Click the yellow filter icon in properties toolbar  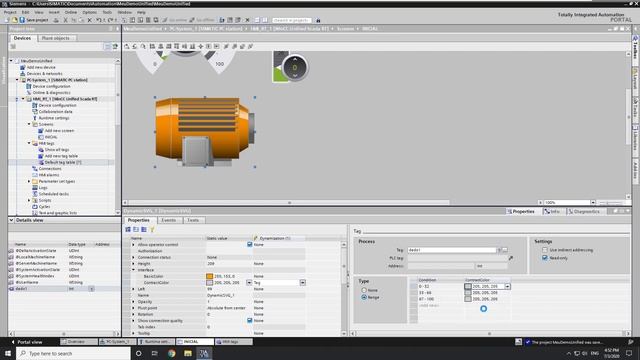coord(152,229)
